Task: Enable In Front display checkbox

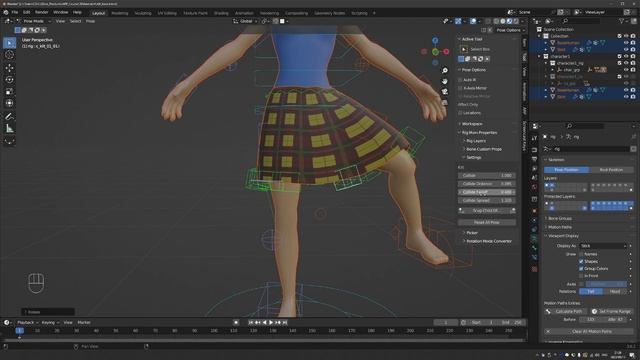Action: (x=581, y=276)
